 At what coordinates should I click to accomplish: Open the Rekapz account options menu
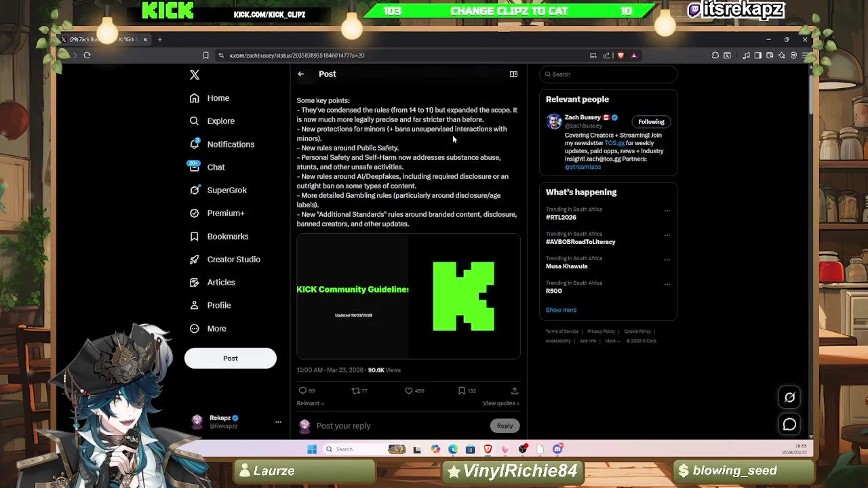click(278, 422)
